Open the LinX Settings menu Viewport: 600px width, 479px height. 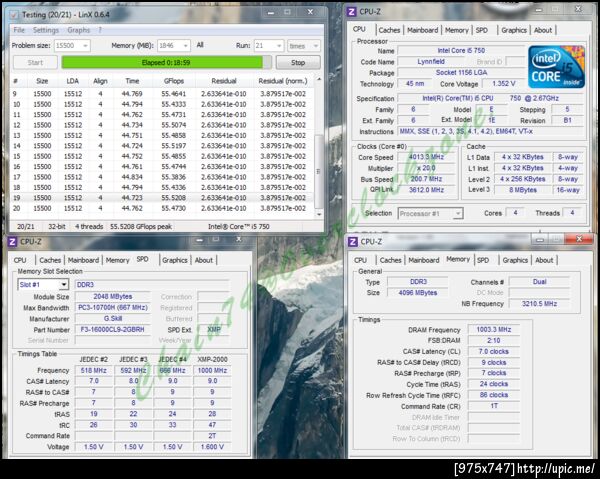pyautogui.click(x=46, y=30)
